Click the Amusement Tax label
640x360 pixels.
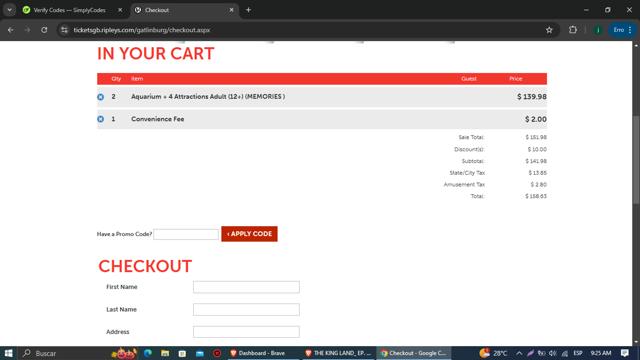(464, 184)
